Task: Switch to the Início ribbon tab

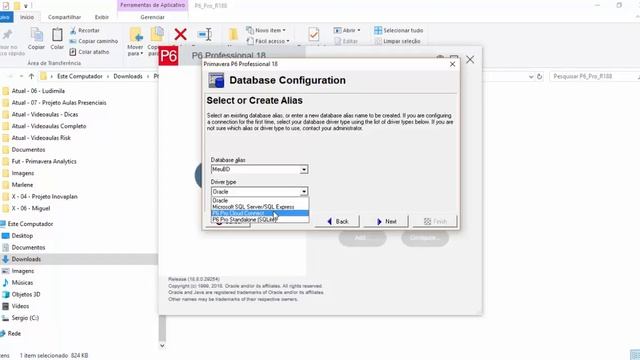Action: click(27, 17)
